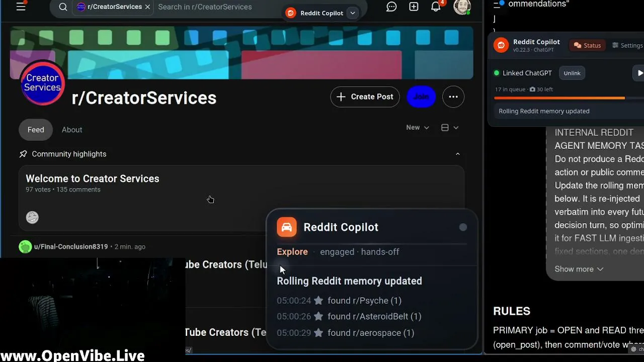Click the Rolling Reddit memory updated heading in overlay
Image resolution: width=644 pixels, height=362 pixels.
(349, 281)
